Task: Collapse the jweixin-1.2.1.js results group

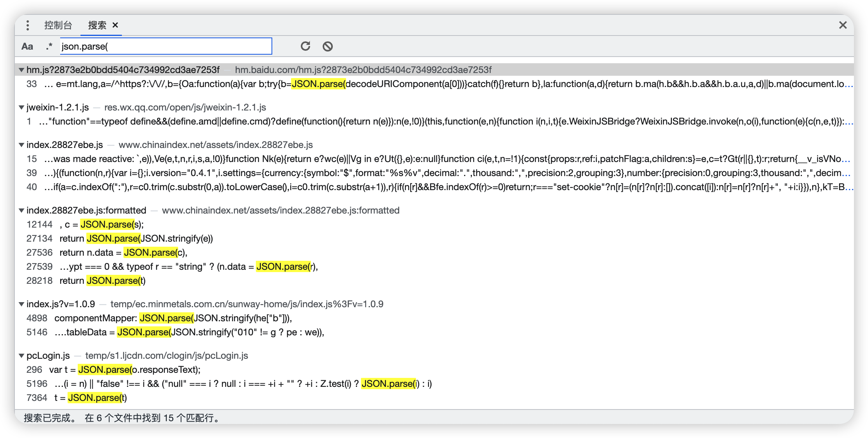Action: 21,107
